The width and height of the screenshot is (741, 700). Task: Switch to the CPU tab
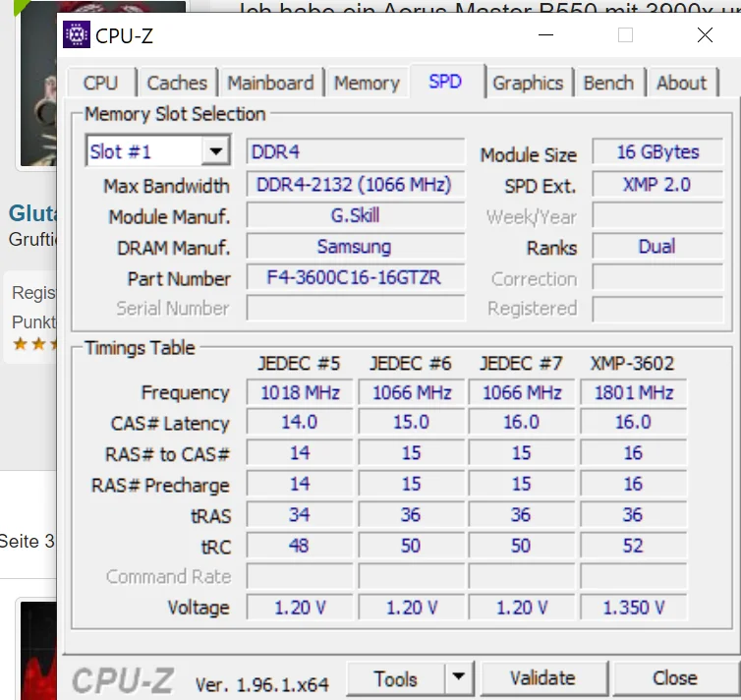coord(100,84)
